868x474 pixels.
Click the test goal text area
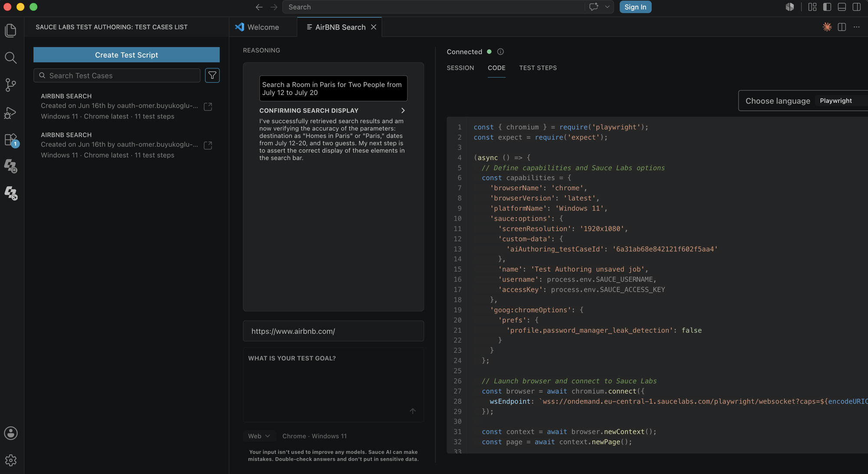(x=333, y=385)
